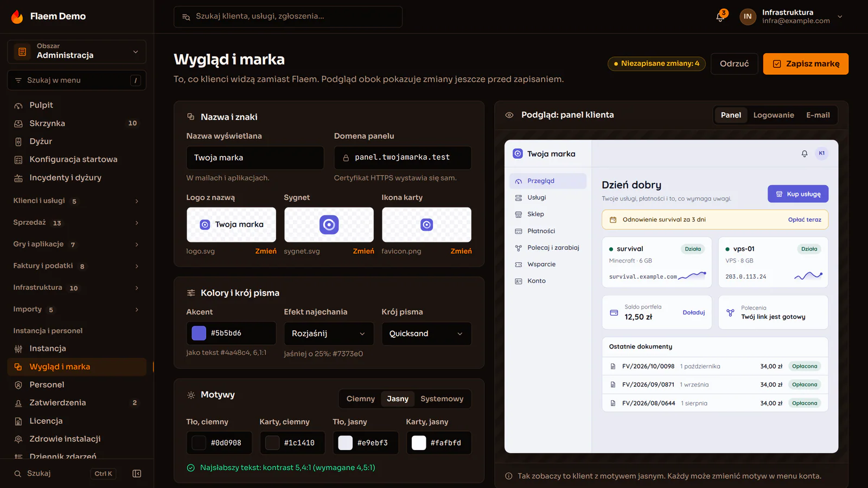Click the bell icon in the client panel preview

(x=805, y=153)
